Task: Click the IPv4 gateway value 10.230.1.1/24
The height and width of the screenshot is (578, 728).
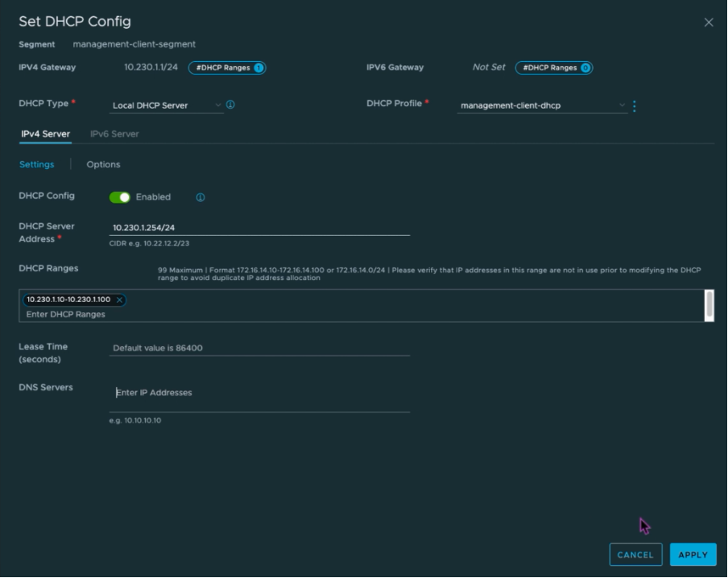Action: point(151,68)
